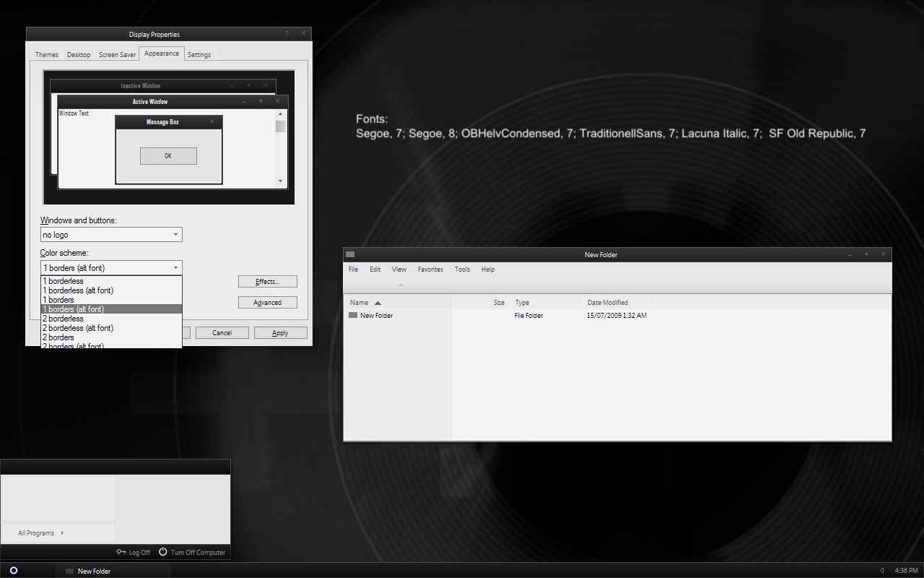Select the 2 borders list entry
Image resolution: width=924 pixels, height=578 pixels.
[111, 337]
